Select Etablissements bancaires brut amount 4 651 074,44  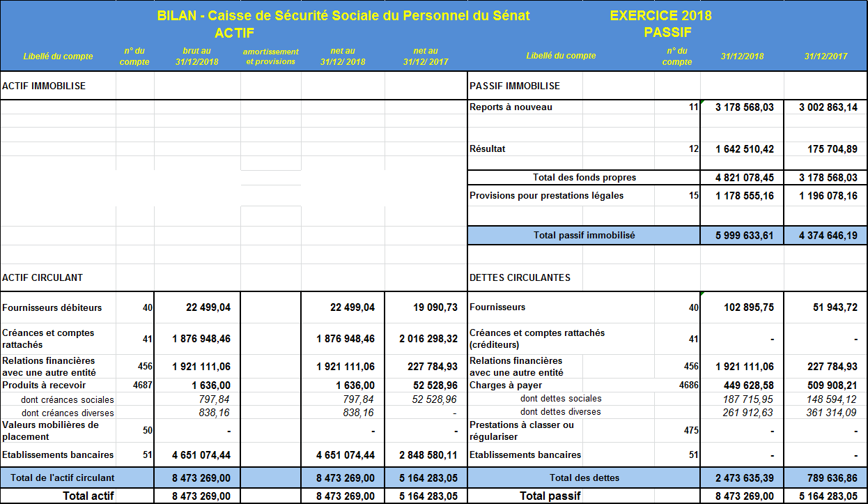(x=201, y=455)
